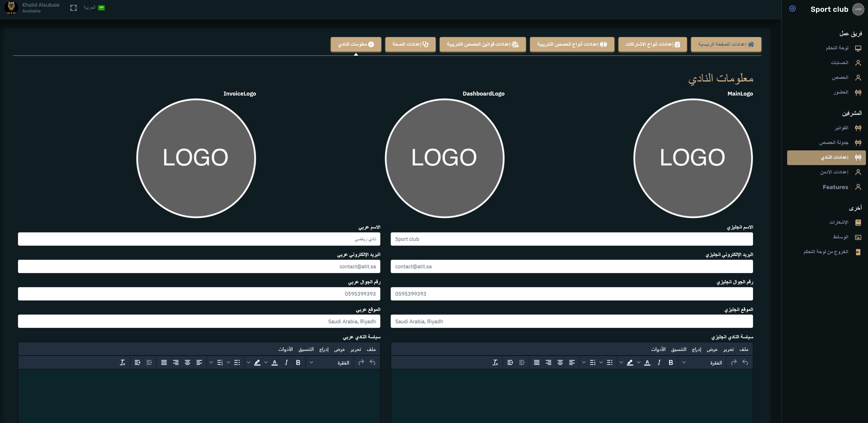Toggle the sidebar pin circle beside Sport club
The width and height of the screenshot is (868, 423).
(x=792, y=9)
